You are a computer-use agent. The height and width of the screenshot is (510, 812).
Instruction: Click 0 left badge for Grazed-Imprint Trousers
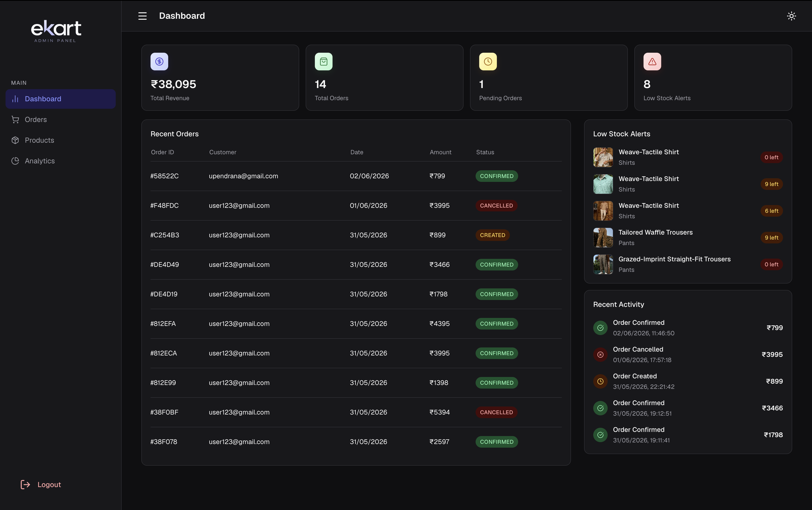[771, 264]
